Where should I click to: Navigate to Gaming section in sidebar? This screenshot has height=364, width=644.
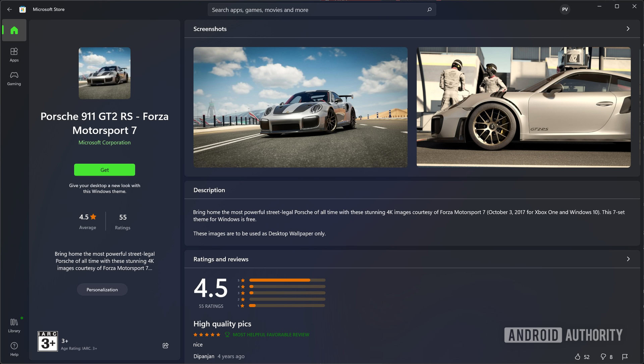14,78
